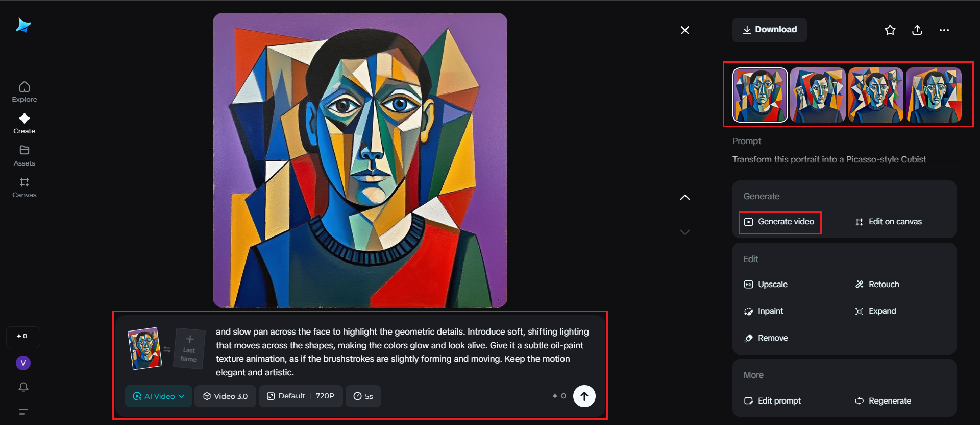The width and height of the screenshot is (980, 425).
Task: Open the Canvas section in sidebar
Action: [24, 187]
